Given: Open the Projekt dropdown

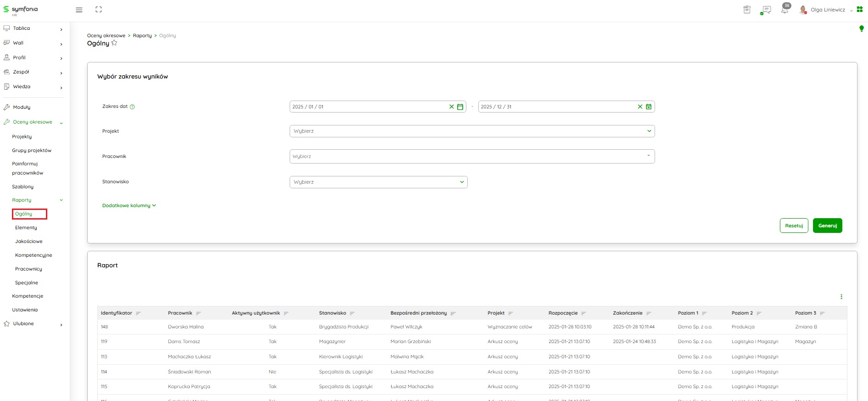Looking at the screenshot, I should coord(472,131).
